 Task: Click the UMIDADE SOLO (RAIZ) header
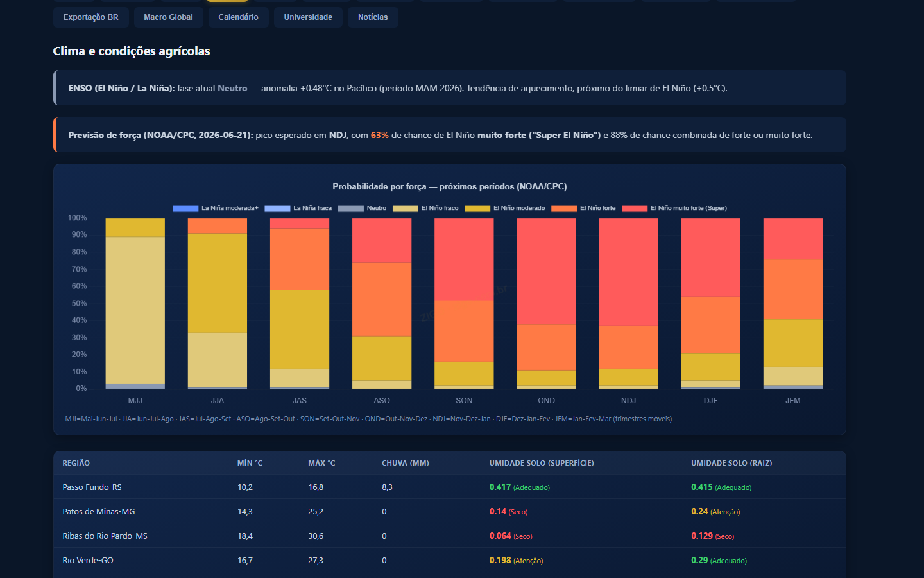pos(732,463)
